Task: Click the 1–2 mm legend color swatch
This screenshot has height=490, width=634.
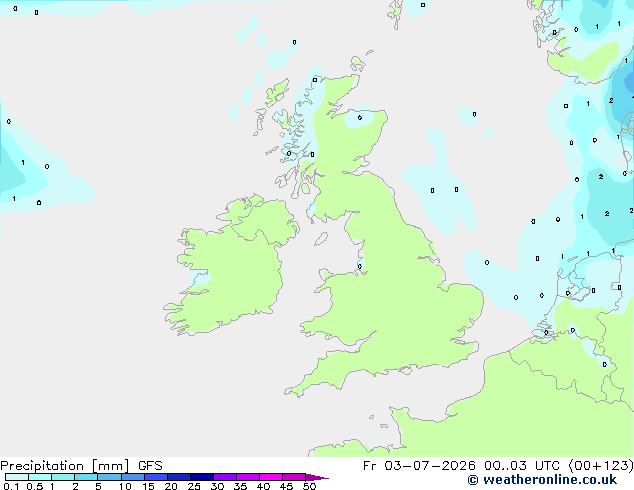Action: click(63, 477)
